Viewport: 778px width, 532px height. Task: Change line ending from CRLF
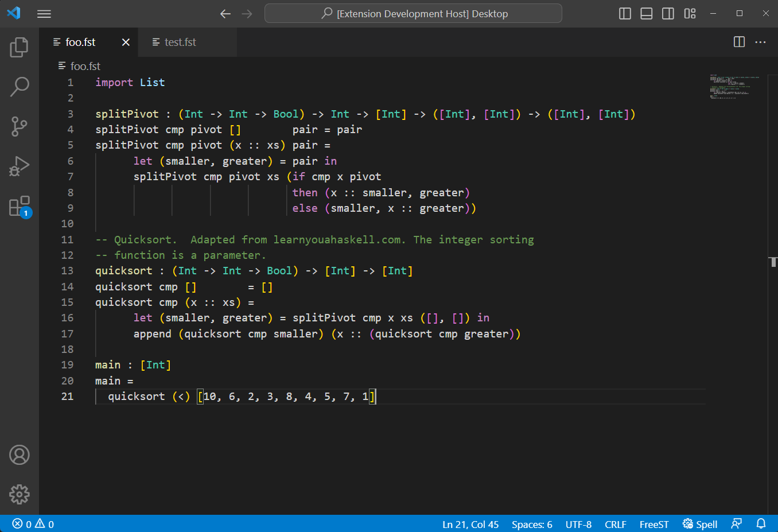coord(615,524)
